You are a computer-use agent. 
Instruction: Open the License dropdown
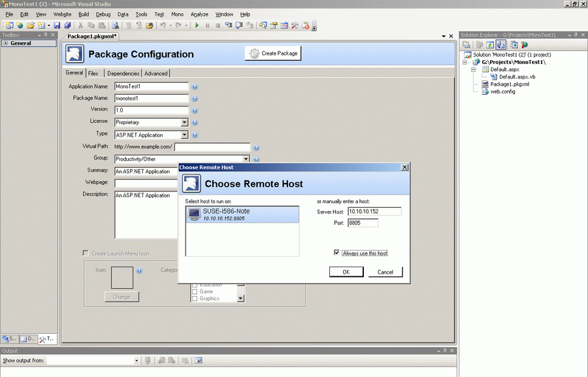(184, 122)
